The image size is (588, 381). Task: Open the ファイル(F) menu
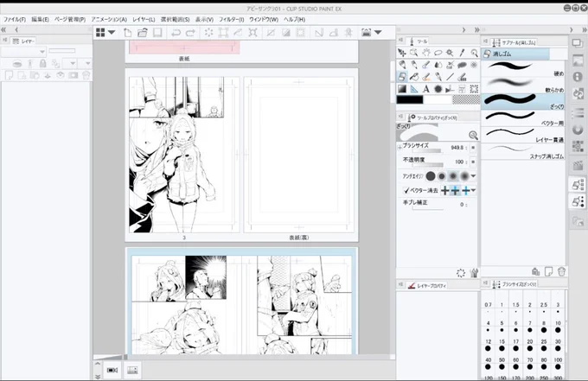pyautogui.click(x=15, y=19)
